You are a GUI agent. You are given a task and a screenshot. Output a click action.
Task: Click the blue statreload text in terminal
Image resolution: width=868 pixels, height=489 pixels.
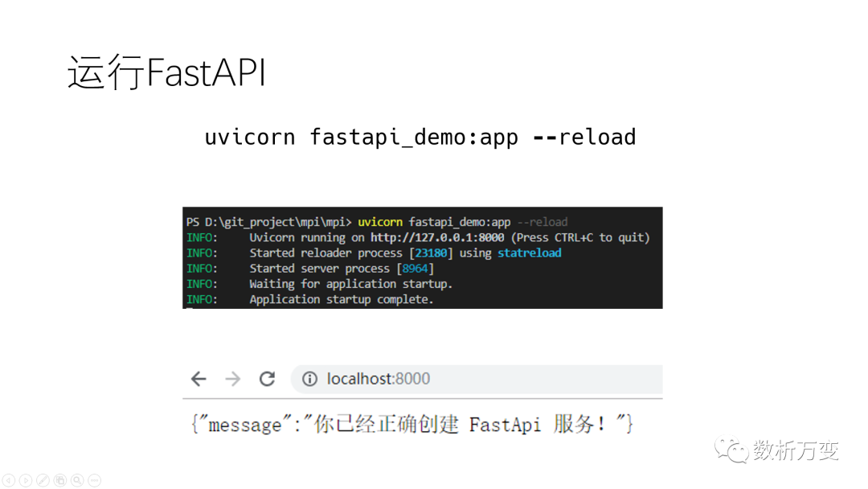click(x=530, y=253)
